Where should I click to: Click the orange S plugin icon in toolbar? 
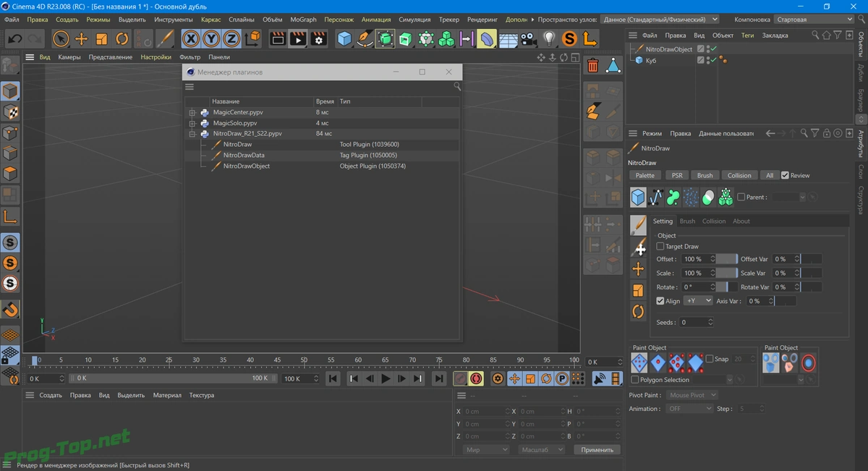point(569,39)
